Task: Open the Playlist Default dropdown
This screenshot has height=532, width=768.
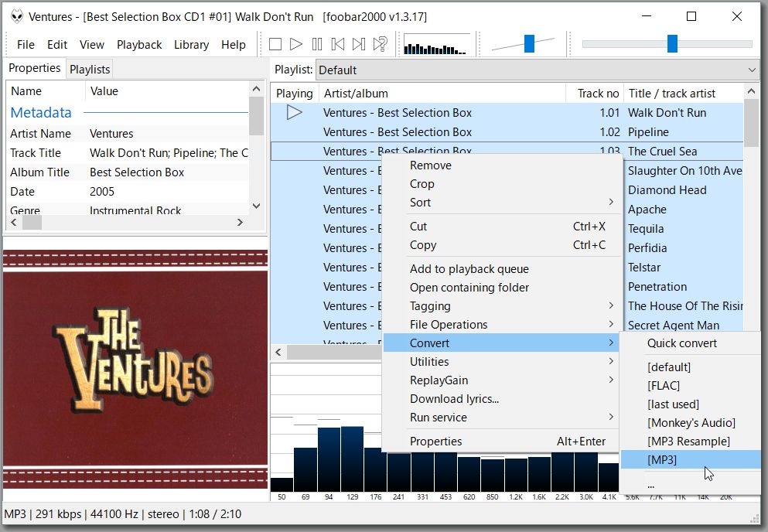Action: click(x=538, y=70)
